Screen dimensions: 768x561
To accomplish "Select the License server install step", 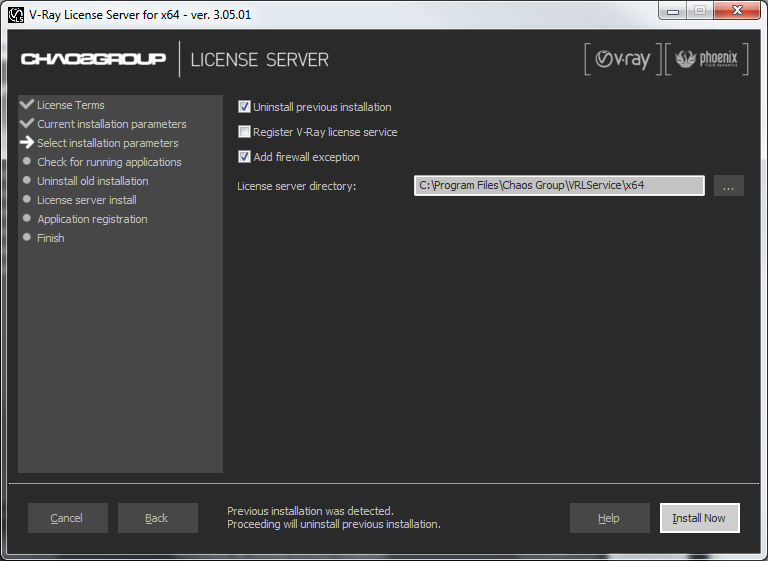I will [87, 200].
